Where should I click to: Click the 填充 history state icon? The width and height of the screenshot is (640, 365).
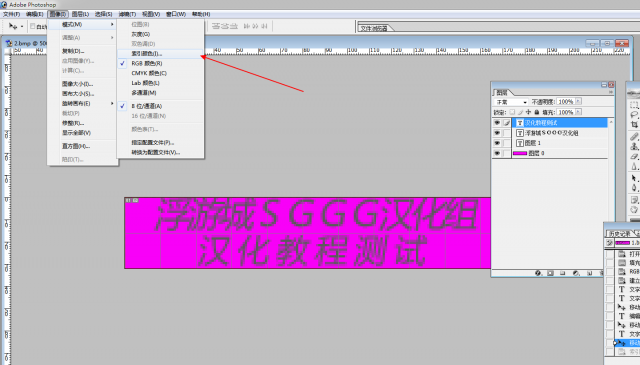click(622, 263)
